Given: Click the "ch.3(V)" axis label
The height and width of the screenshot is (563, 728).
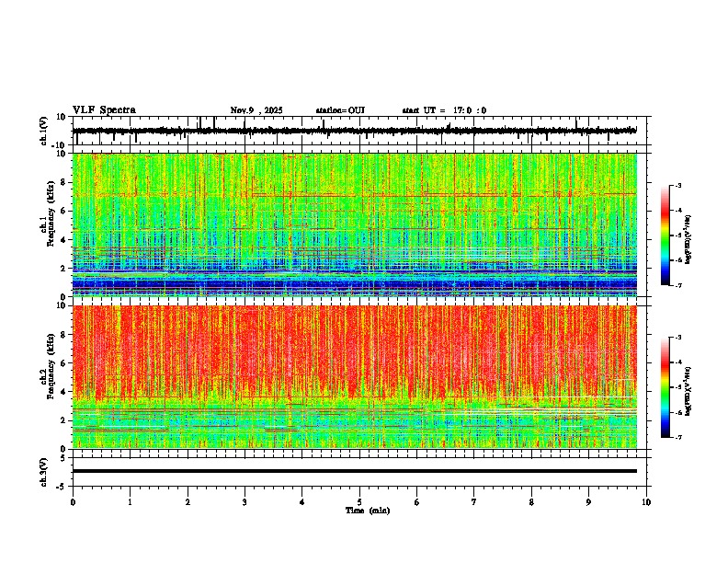Looking at the screenshot, I should click(43, 473).
